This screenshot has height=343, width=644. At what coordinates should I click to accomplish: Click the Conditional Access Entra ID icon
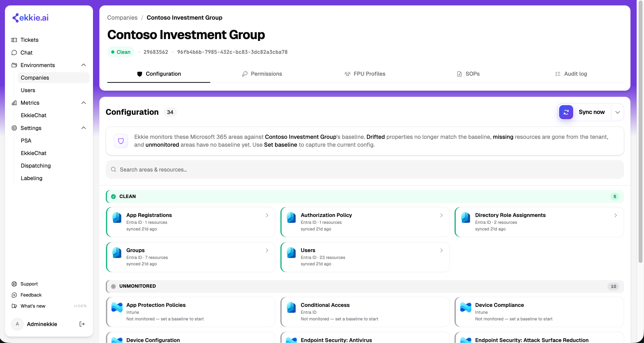click(x=291, y=307)
